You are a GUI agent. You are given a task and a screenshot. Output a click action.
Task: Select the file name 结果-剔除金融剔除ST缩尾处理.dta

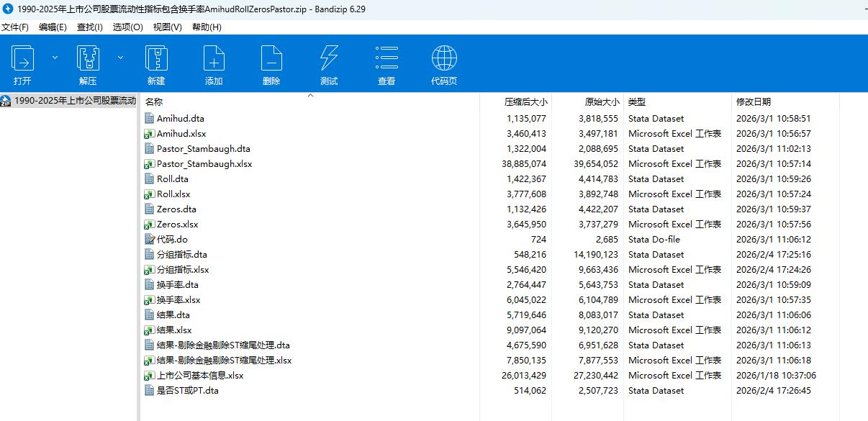(x=223, y=345)
